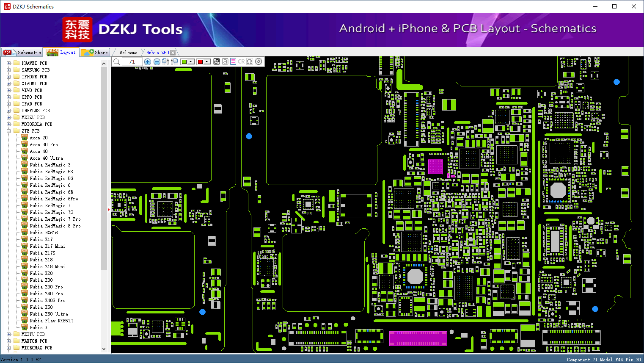Screen dimensions: 644x363
Task: Rotate the board with the second page-rotate icon
Action: tap(174, 62)
